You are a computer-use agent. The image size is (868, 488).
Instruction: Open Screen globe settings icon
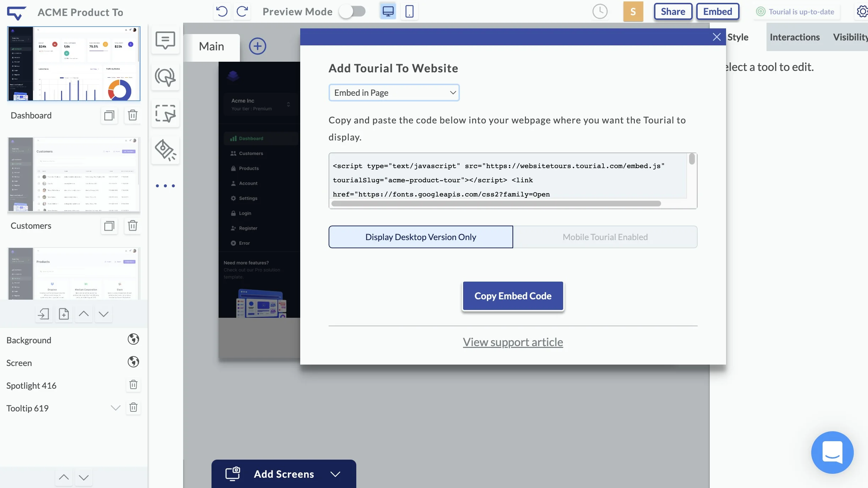tap(133, 362)
